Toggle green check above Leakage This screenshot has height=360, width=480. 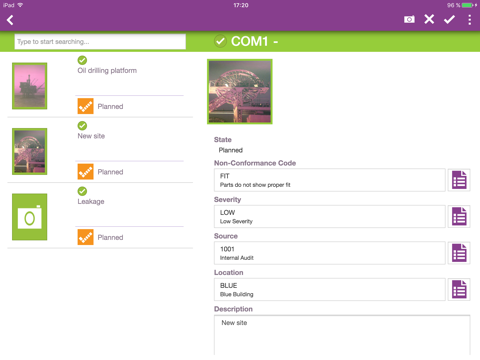(82, 191)
